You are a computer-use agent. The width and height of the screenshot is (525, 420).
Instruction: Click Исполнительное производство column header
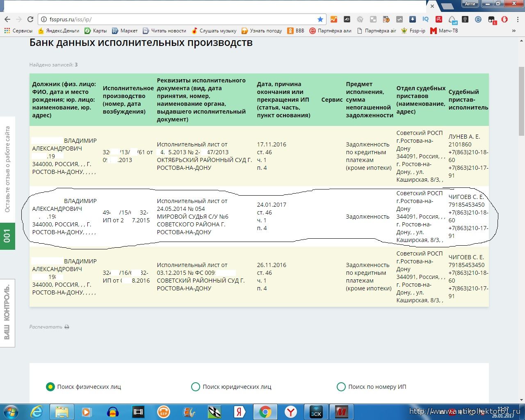[128, 100]
